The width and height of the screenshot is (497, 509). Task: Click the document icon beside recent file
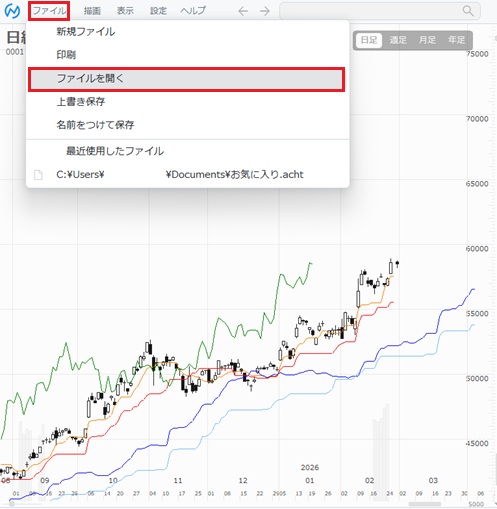tap(38, 175)
